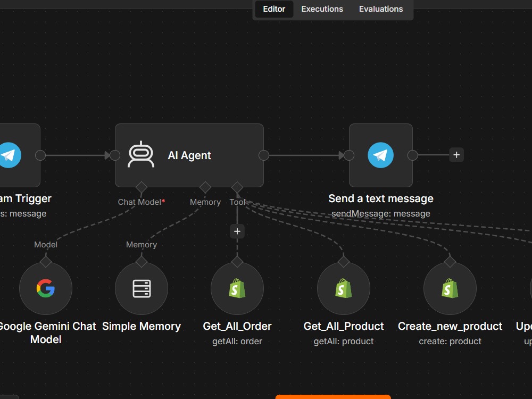The image size is (532, 399).
Task: Click the Tool connector label
Action: [237, 202]
